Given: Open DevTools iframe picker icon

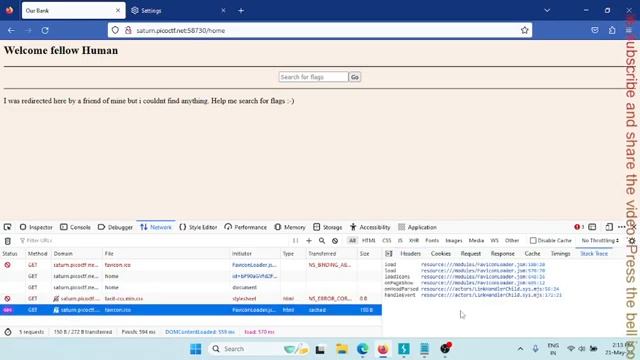Looking at the screenshot, I should (x=592, y=227).
